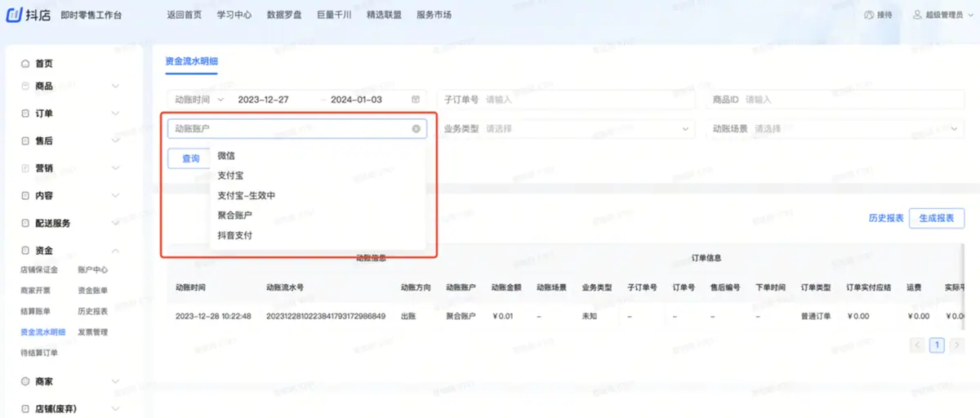The width and height of the screenshot is (980, 418).
Task: Open 发票管理 in the sidebar
Action: pyautogui.click(x=92, y=332)
